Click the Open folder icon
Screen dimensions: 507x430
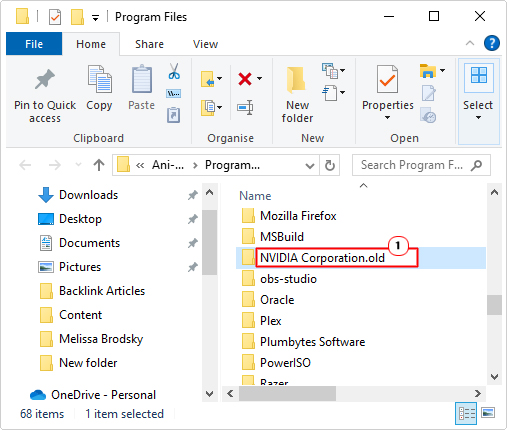(x=428, y=71)
